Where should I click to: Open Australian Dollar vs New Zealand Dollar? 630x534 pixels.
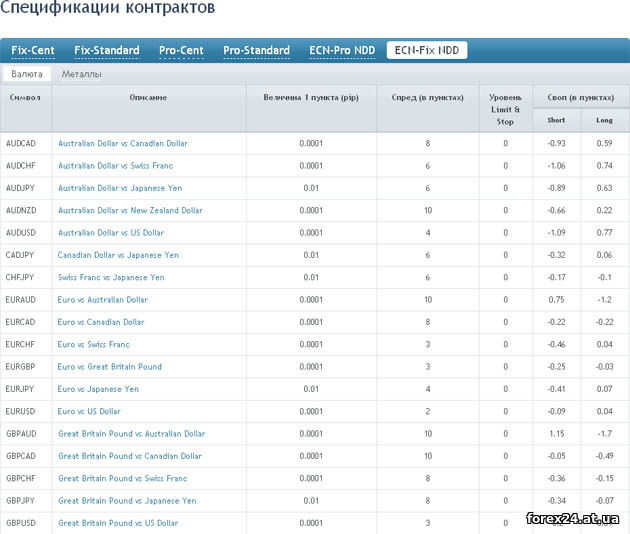pos(130,210)
